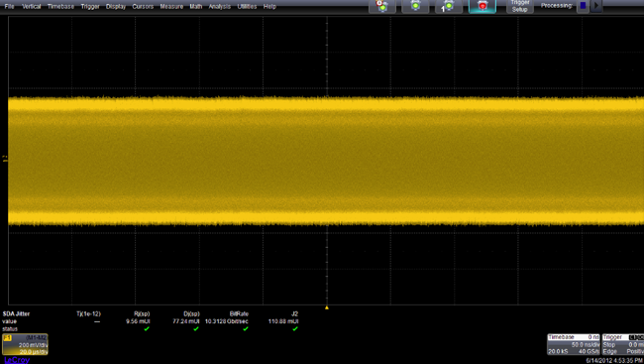Select the Normal trigger mode icon
This screenshot has width=644, height=364.
(x=415, y=6)
